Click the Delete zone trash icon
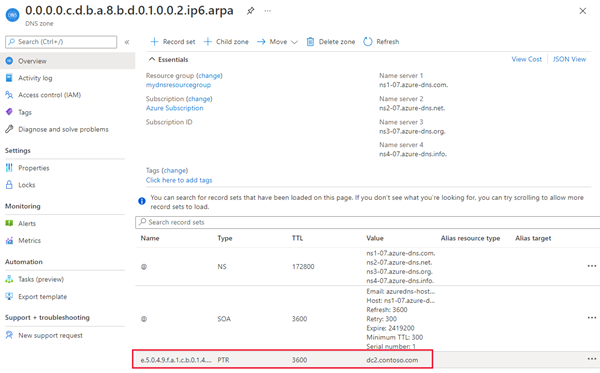The height and width of the screenshot is (373, 600). [x=310, y=42]
